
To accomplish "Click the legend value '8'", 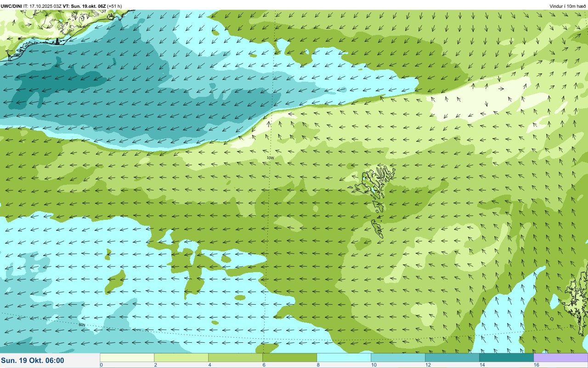I will coord(318,365).
